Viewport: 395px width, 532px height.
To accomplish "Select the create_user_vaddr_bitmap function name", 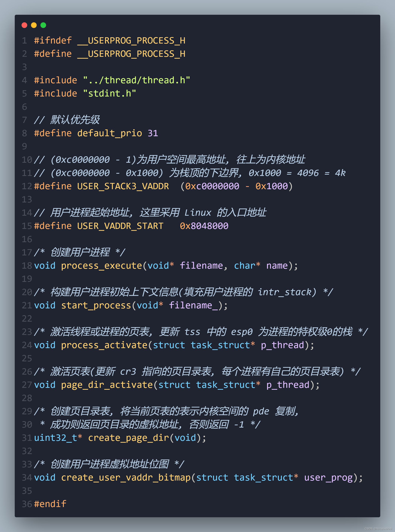I will pos(126,478).
